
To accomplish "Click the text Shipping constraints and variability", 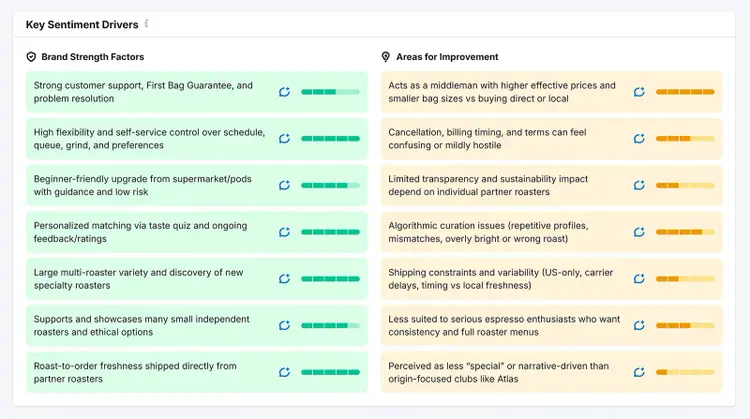I will 500,279.
